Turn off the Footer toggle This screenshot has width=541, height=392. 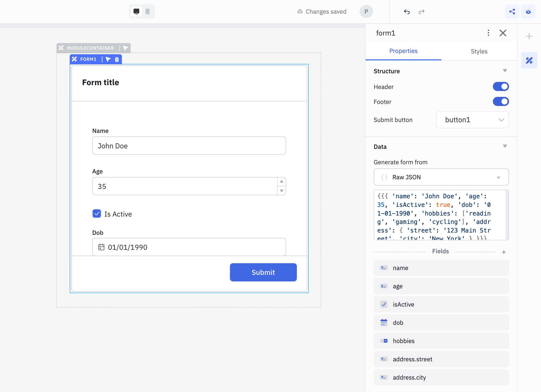point(500,101)
